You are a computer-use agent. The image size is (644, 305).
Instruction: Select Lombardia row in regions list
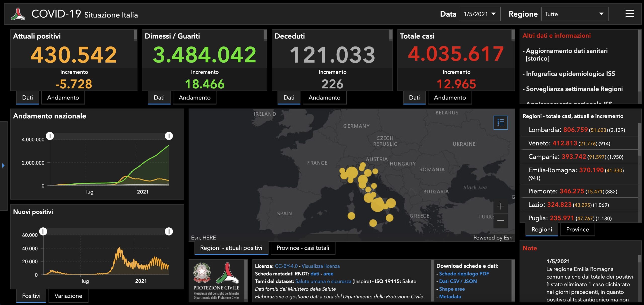click(576, 130)
